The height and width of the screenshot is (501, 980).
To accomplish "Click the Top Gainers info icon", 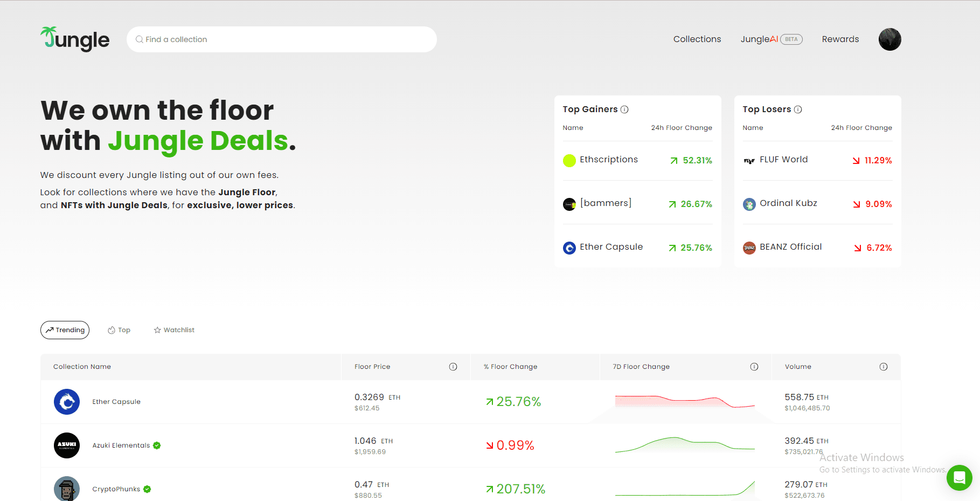I will pos(624,109).
